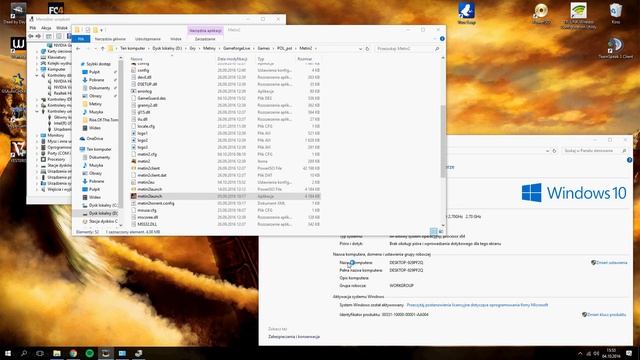Expand Karty sieciowe in Device Manager

37,51
